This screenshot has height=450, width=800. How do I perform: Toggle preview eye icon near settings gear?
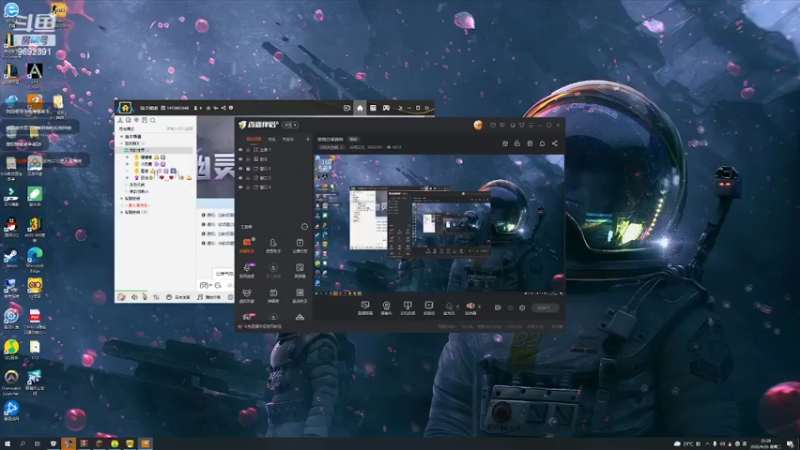pyautogui.click(x=510, y=308)
